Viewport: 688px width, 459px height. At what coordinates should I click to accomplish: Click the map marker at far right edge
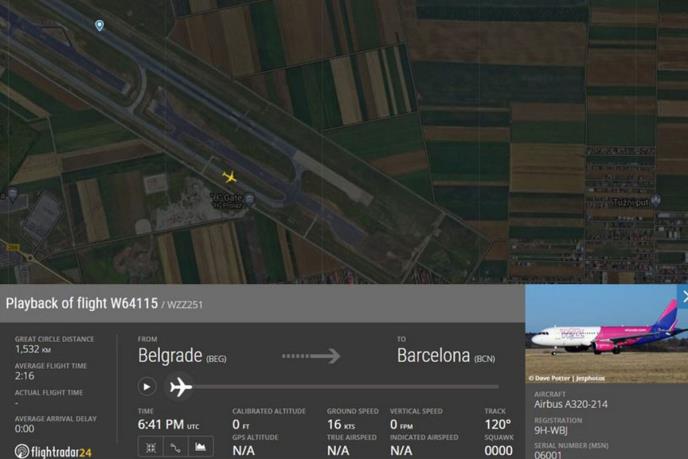point(656,201)
